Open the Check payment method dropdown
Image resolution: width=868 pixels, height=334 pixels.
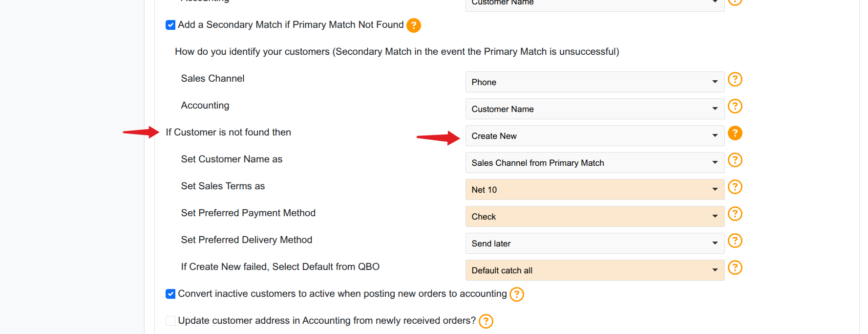[594, 217]
